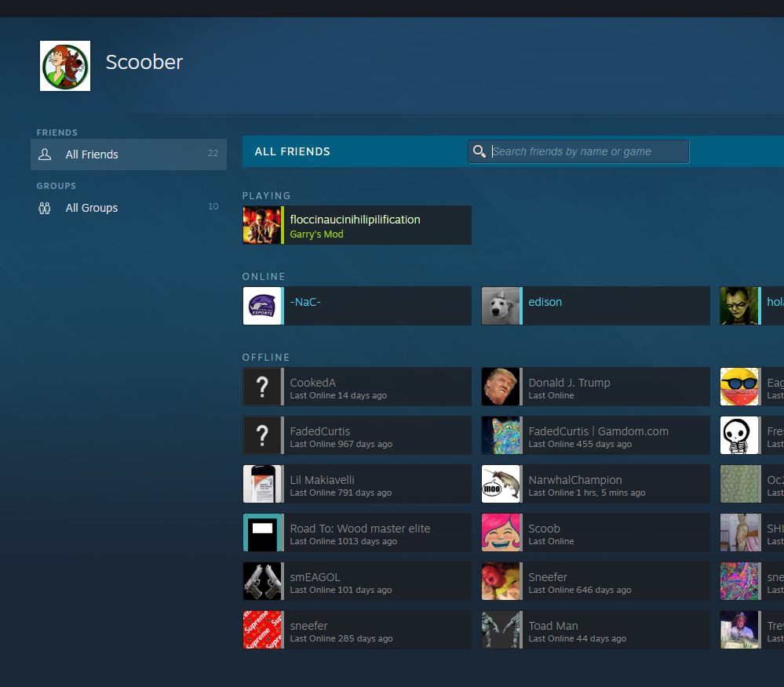Open the psychedelic pattern avatar

(739, 581)
